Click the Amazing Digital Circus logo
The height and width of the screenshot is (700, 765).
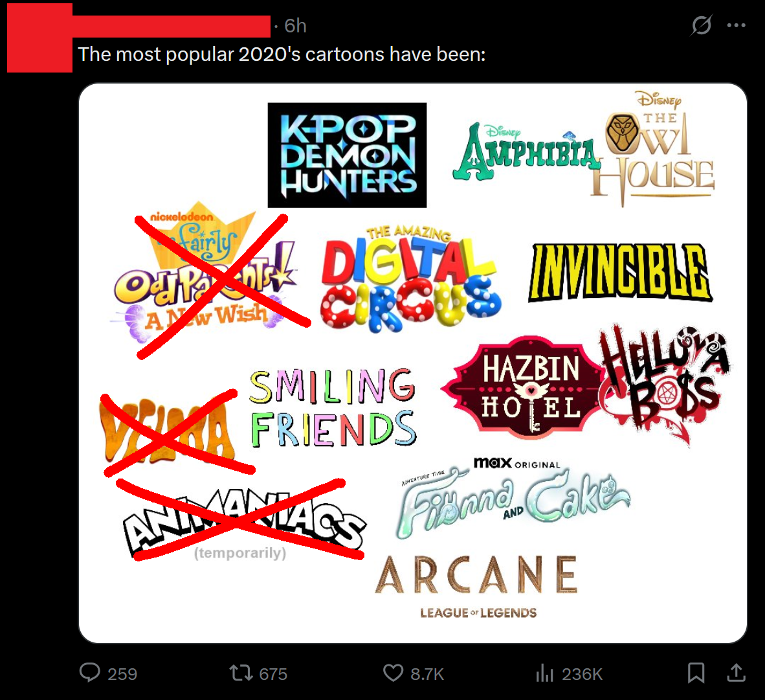(x=410, y=278)
